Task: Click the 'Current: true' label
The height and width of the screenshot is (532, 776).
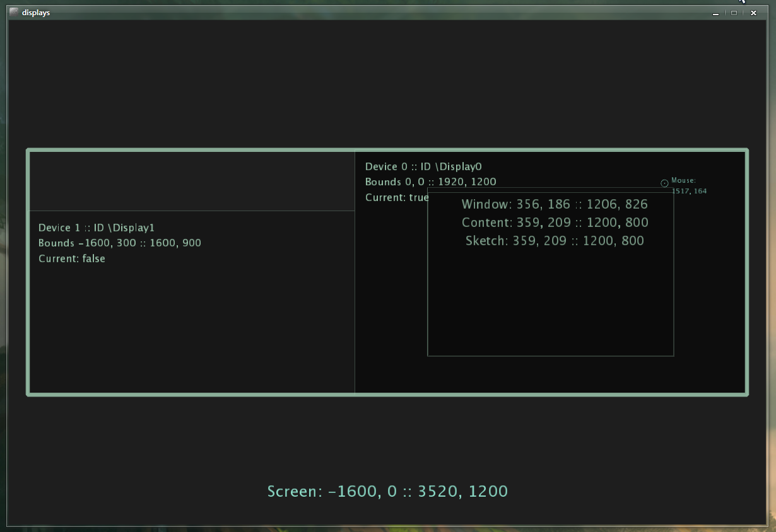Action: [397, 197]
